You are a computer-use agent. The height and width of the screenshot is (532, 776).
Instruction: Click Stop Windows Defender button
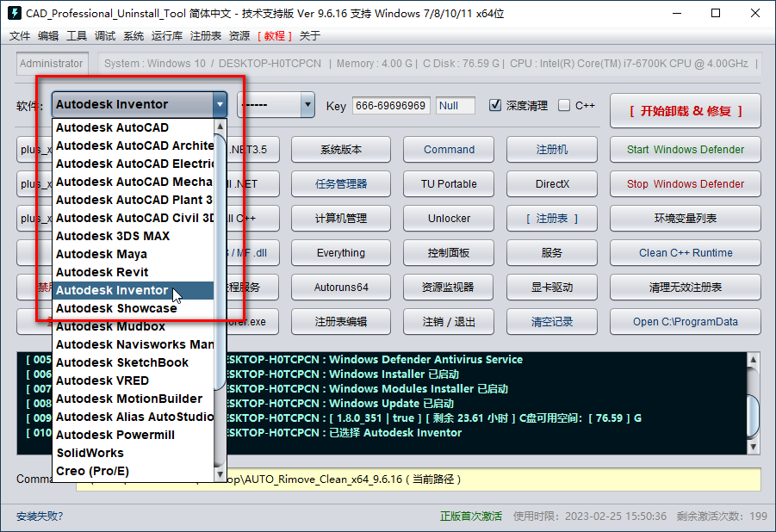[x=686, y=183]
